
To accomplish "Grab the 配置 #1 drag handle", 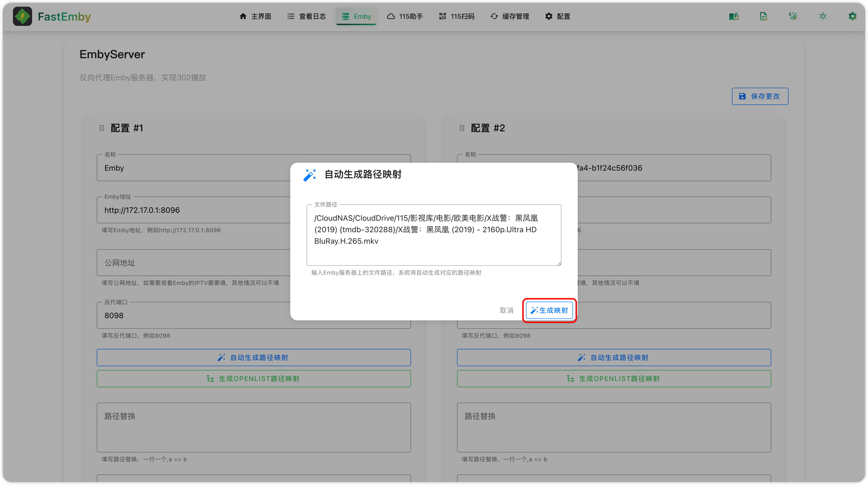I will (x=101, y=128).
